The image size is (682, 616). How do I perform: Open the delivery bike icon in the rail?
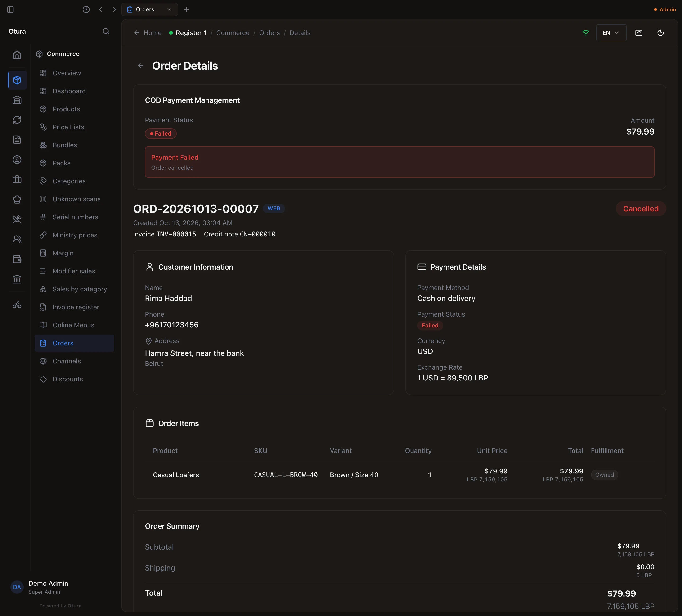coord(17,305)
